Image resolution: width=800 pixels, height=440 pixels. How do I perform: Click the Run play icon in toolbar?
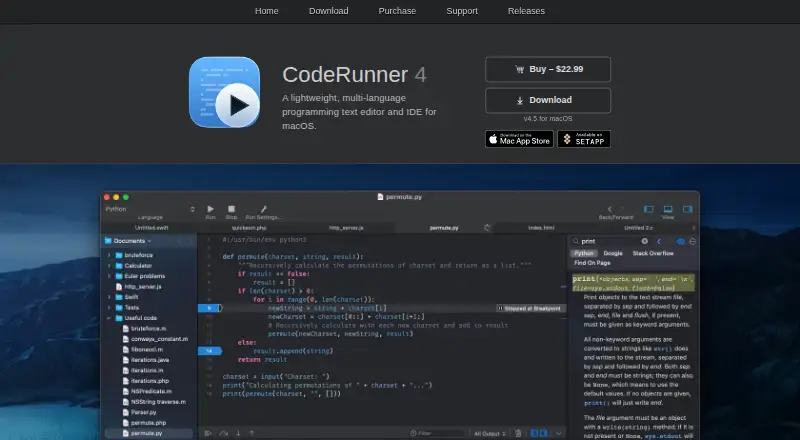[x=210, y=209]
